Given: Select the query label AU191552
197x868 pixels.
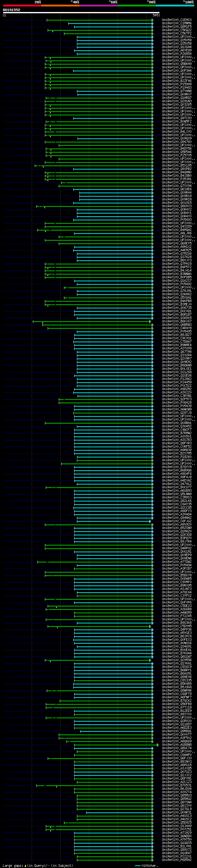Looking at the screenshot, I should [x=11, y=10].
